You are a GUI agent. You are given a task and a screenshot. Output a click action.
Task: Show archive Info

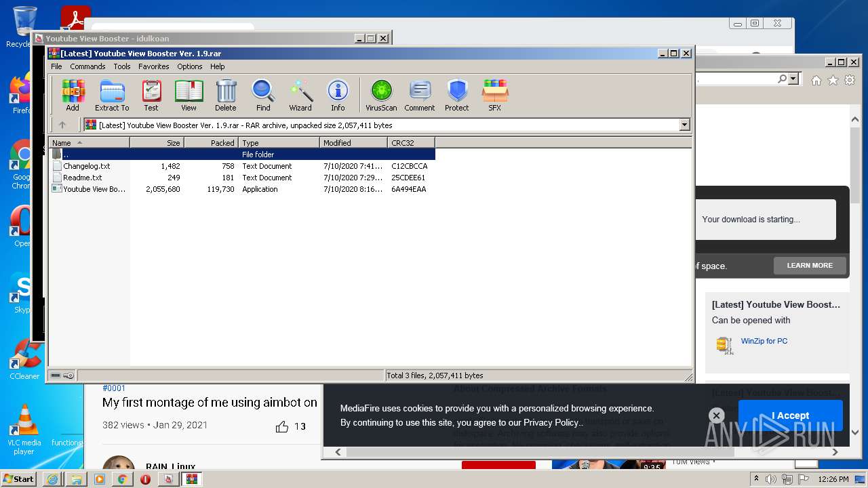click(338, 96)
